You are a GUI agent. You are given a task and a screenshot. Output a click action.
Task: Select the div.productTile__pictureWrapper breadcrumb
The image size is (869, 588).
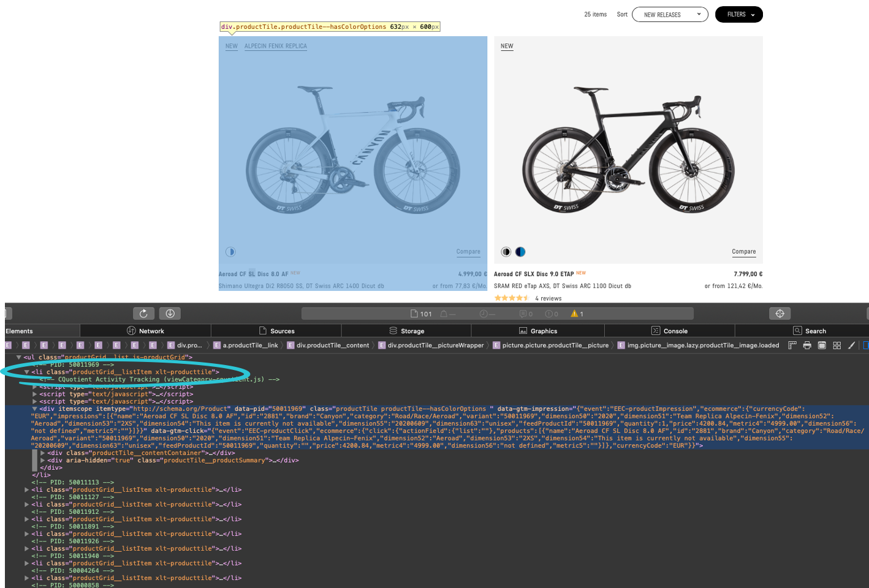[431, 345]
